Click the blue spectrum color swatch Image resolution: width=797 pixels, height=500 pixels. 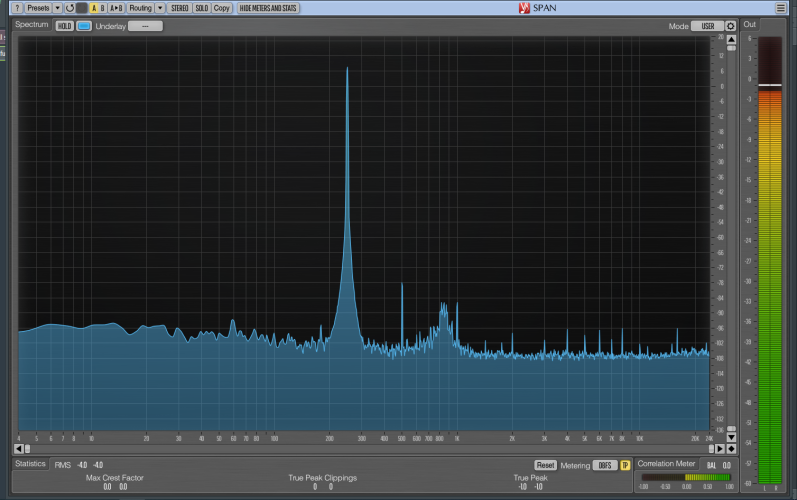click(84, 26)
